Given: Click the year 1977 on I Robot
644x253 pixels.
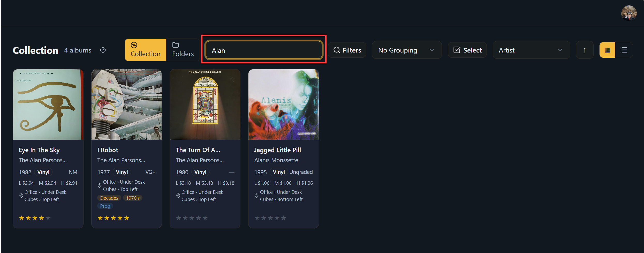Looking at the screenshot, I should pyautogui.click(x=104, y=172).
